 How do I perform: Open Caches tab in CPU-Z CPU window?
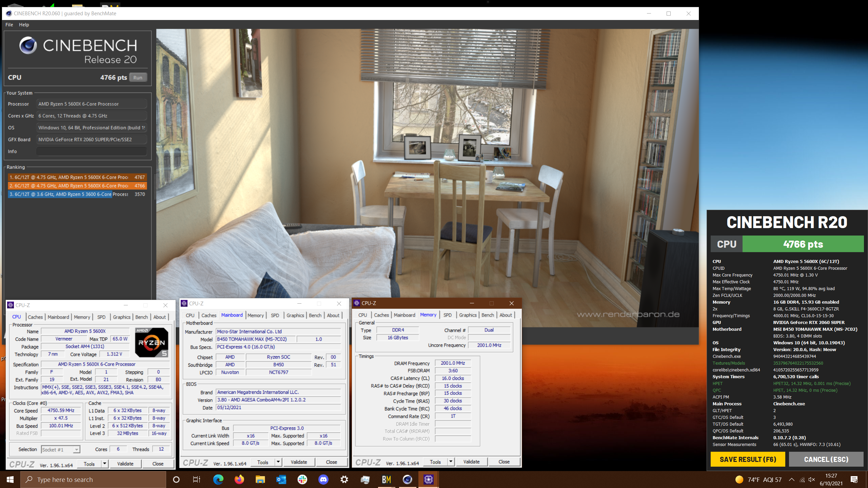point(35,317)
